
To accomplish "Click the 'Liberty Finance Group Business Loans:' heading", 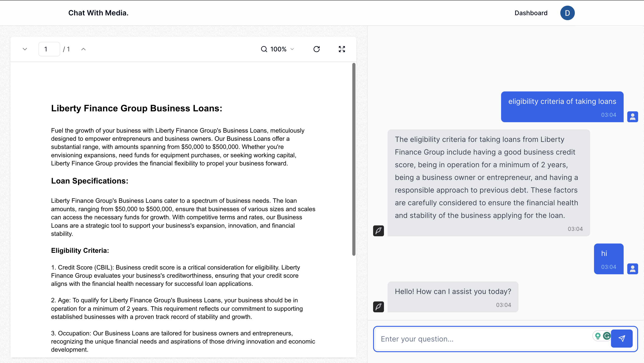I will pos(137,108).
